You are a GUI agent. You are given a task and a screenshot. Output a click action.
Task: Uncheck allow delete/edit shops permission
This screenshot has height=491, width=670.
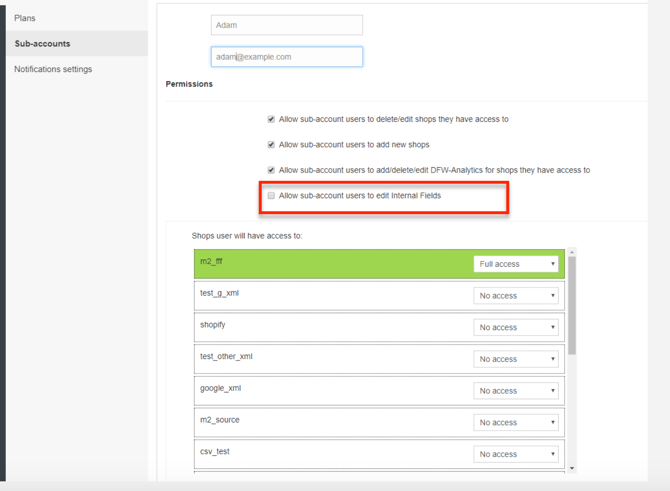pos(271,119)
